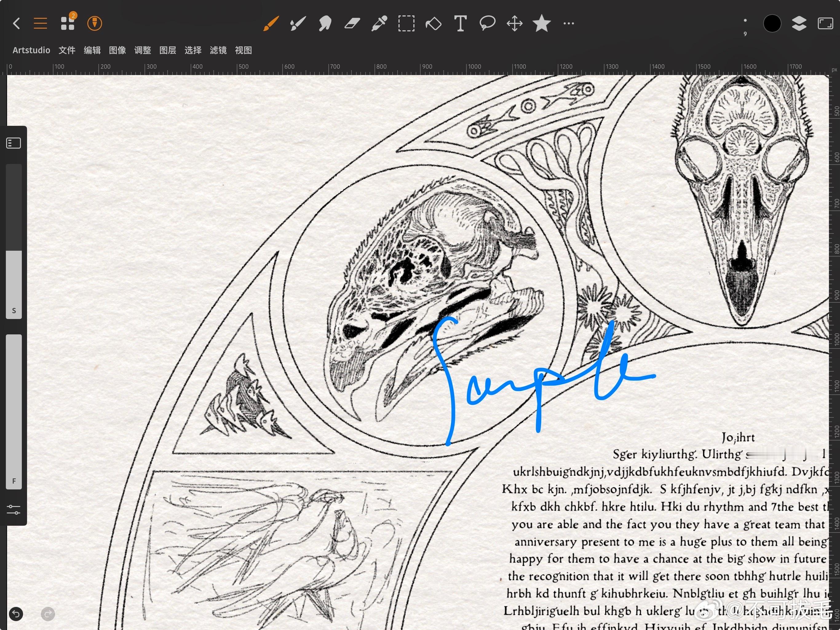Open the 选择 menu

pyautogui.click(x=193, y=50)
